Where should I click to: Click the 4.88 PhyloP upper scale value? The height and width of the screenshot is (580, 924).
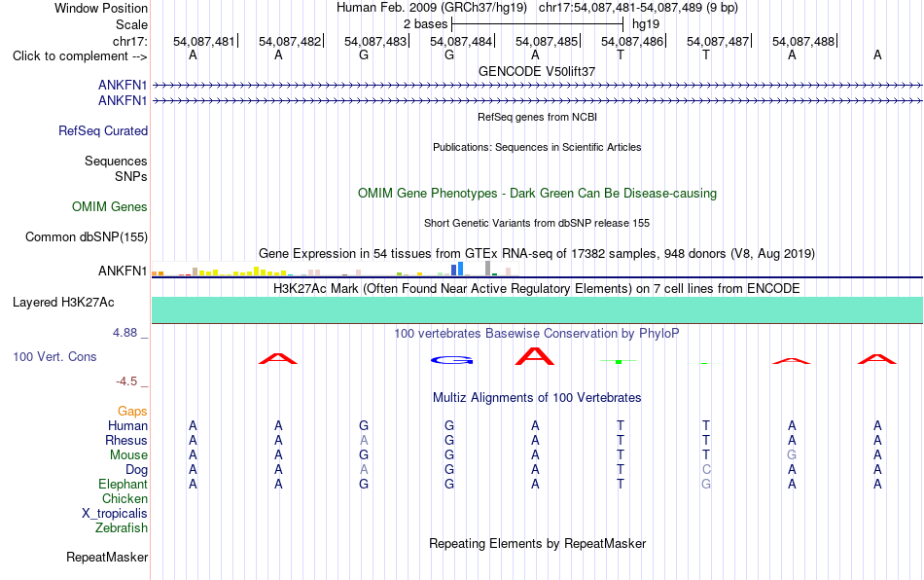124,333
